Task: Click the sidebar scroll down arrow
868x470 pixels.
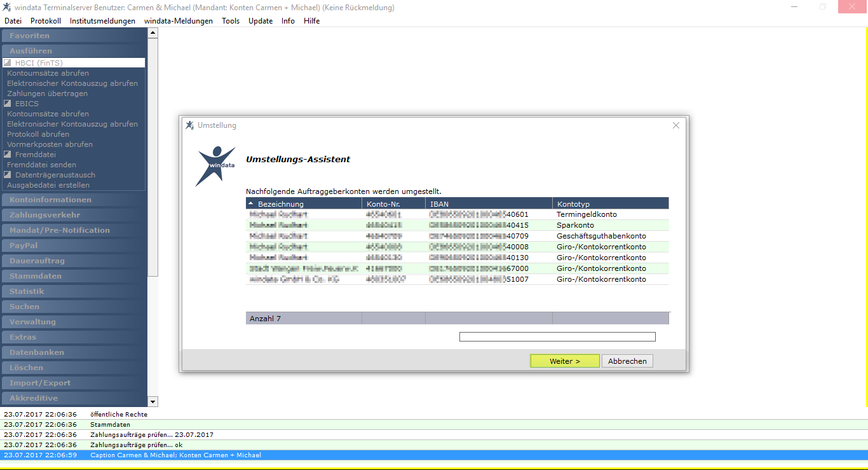Action: [x=153, y=401]
